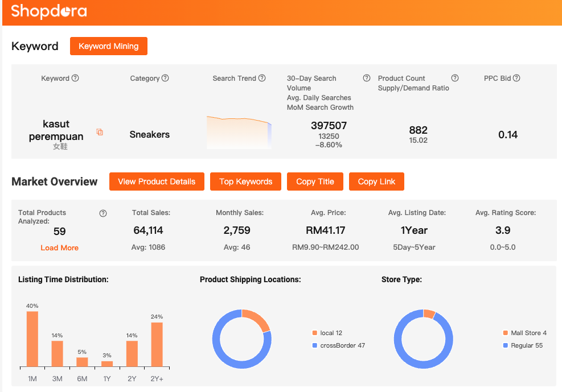Click the help icon beside Category

pyautogui.click(x=165, y=79)
